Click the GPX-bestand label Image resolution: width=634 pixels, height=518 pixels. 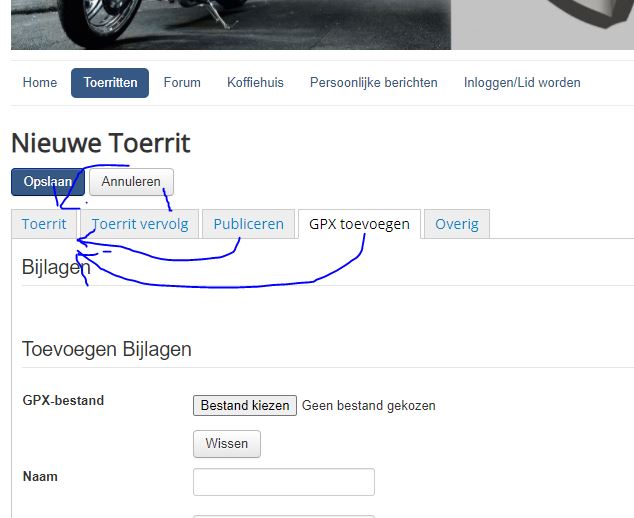[63, 400]
